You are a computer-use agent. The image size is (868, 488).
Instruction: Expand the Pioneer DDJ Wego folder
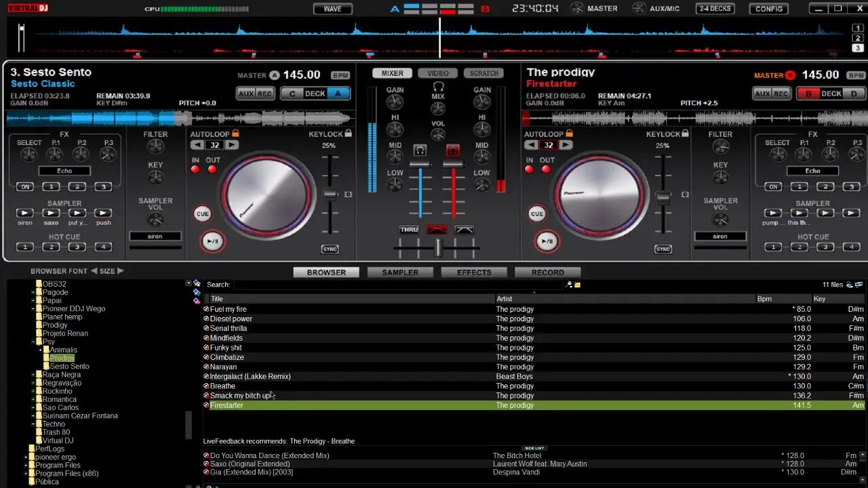[33, 308]
